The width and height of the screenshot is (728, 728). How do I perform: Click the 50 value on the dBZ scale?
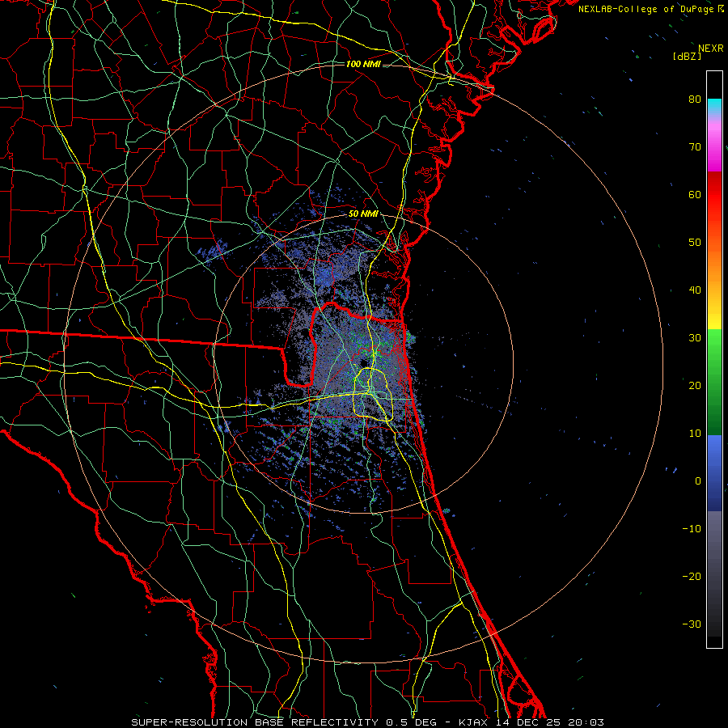pyautogui.click(x=695, y=243)
